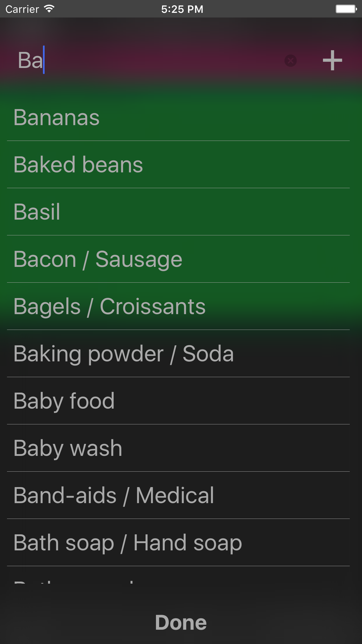Tap the 5:25 PM clock in status bar
Viewport: 362px width, 644px height.
pos(182,9)
